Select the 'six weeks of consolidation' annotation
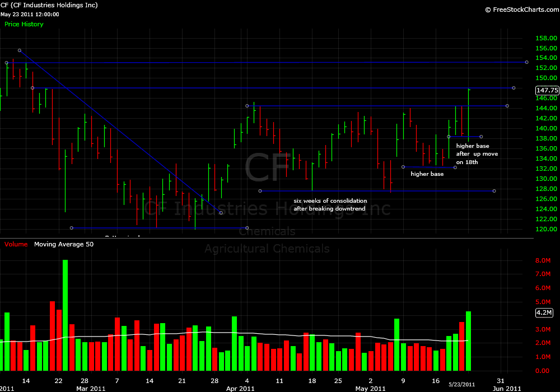Screen dimensions: 560x392 tap(330, 204)
